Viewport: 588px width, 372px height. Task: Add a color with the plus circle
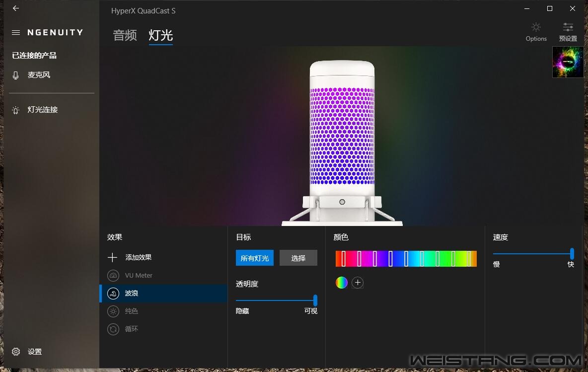coord(358,283)
